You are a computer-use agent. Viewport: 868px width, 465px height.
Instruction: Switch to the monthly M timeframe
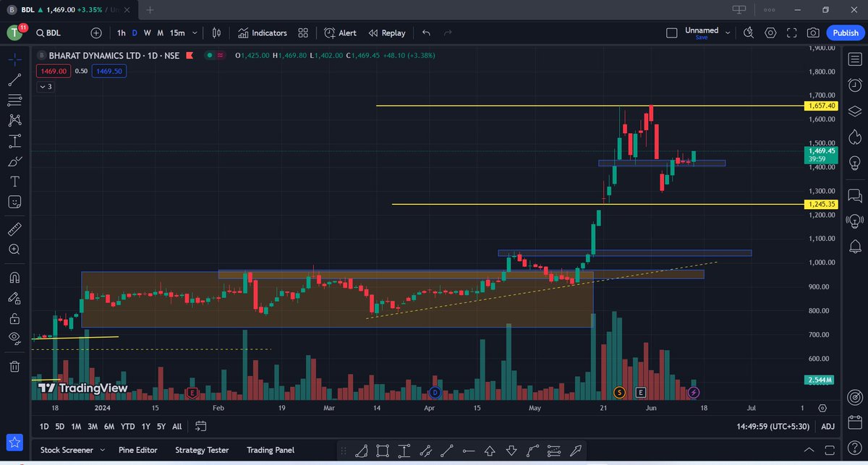[x=160, y=33]
